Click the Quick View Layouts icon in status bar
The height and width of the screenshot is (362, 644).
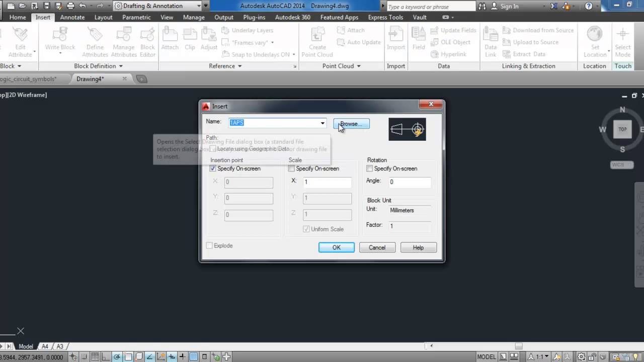[502, 357]
